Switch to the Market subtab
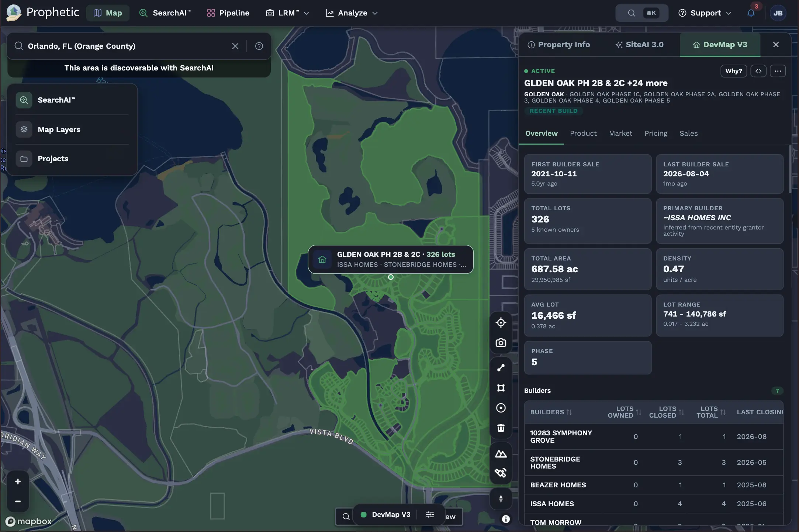This screenshot has width=799, height=532. [x=620, y=134]
